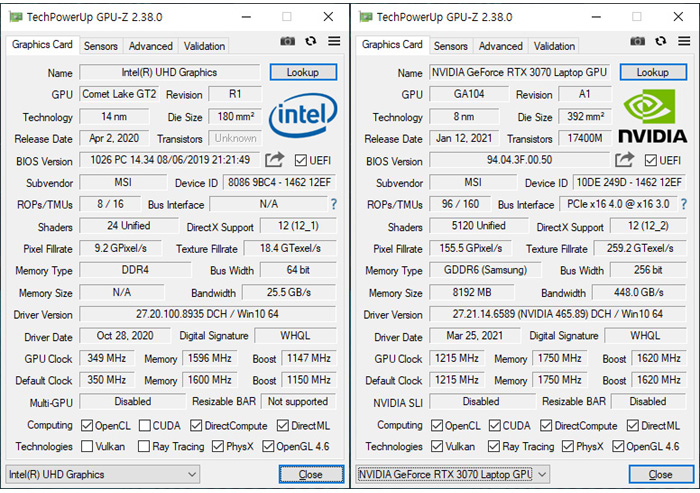Switch to Advanced tab in Intel window
Image resolution: width=700 pixels, height=493 pixels.
pos(150,46)
